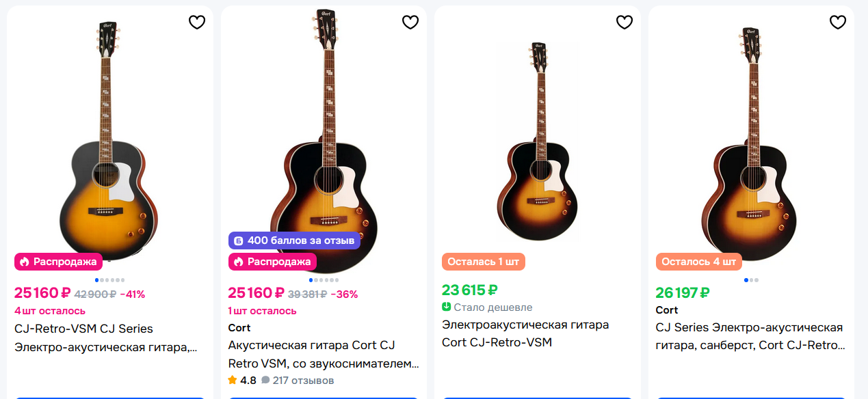Open 'Акустическая гитара Cort CJ Retro VSM' link

(311, 345)
